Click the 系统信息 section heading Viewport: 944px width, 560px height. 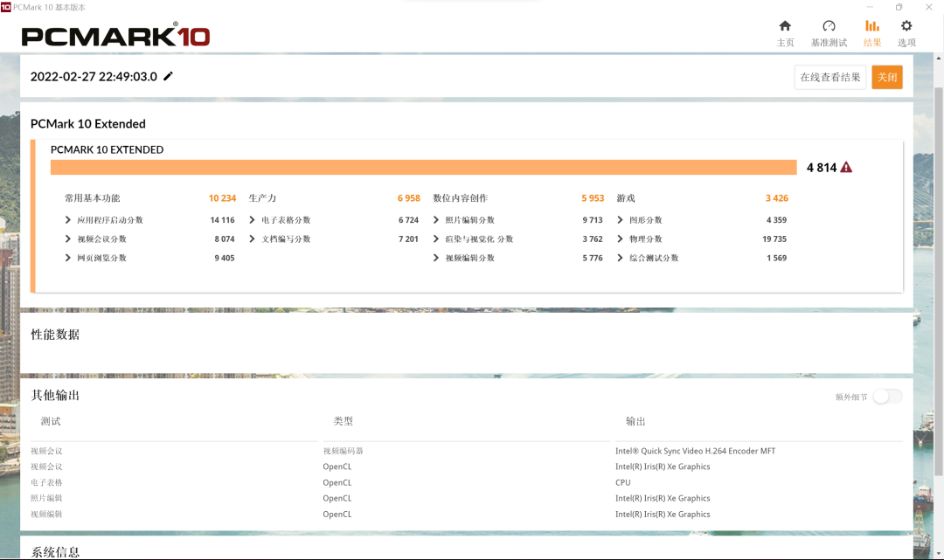55,552
